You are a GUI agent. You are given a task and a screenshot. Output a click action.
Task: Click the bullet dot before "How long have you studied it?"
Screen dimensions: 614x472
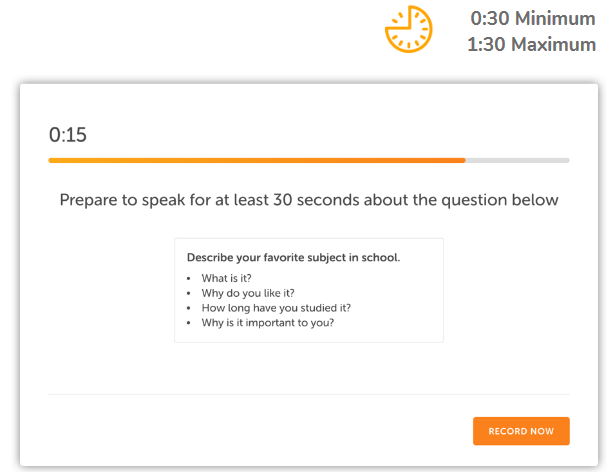189,308
